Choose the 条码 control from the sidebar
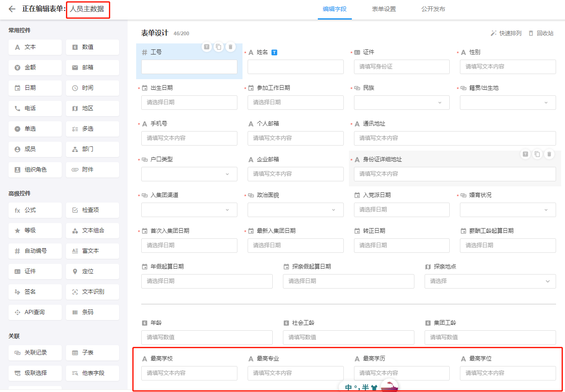This screenshot has height=392, width=565. pos(92,312)
